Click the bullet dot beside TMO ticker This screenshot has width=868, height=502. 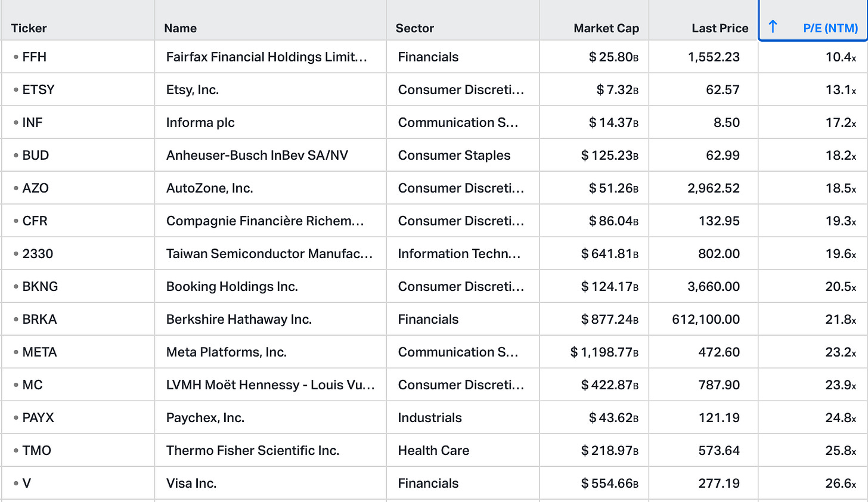tap(16, 451)
